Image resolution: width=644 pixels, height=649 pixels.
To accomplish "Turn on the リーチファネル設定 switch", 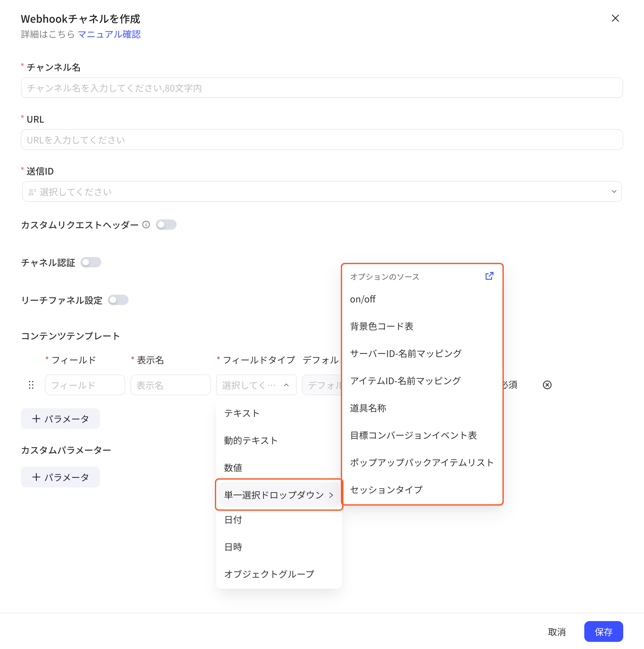I will click(118, 300).
